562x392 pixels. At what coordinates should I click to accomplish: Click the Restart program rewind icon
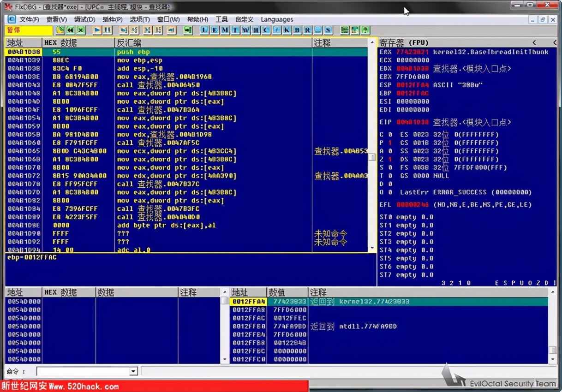(x=70, y=30)
